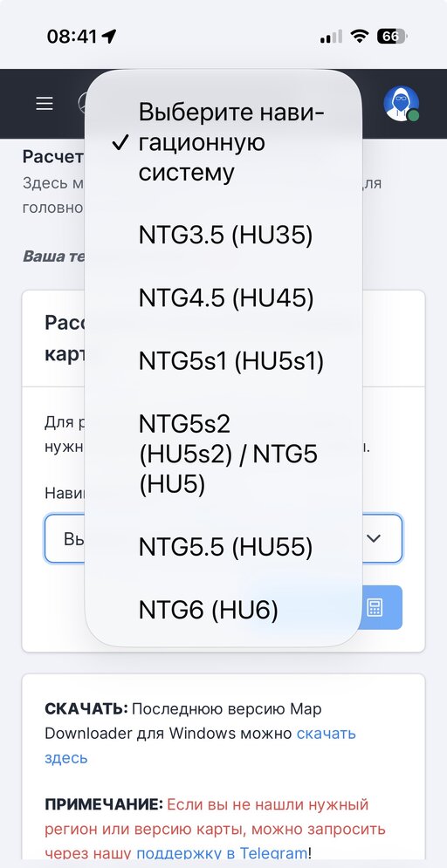Pick the NTG5s1 (HU5s1) entry
Viewport: 447px width, 868px height.
pos(223,362)
